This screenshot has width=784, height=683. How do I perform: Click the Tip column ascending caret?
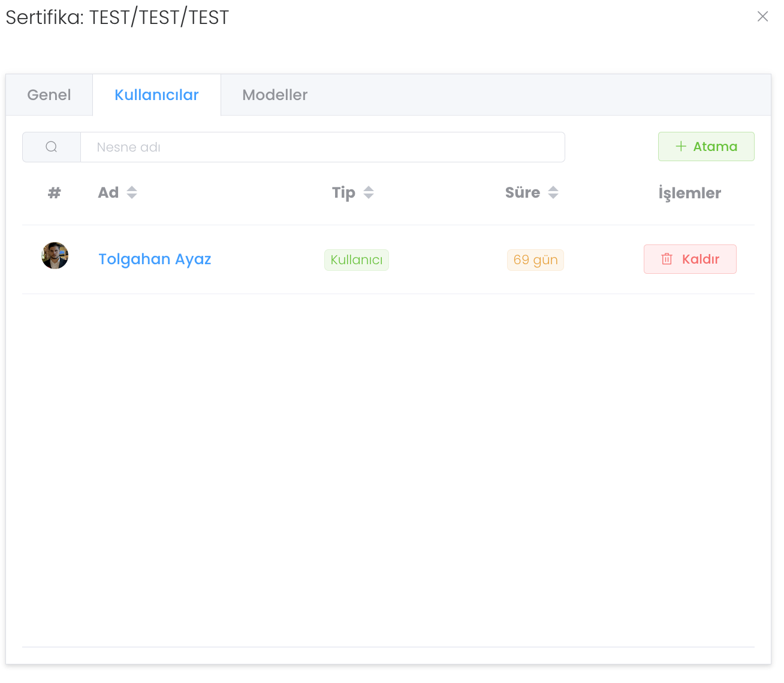(x=369, y=189)
